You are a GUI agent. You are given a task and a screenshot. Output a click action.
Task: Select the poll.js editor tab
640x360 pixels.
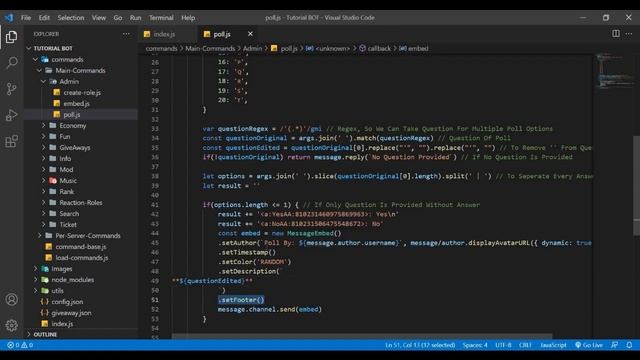pyautogui.click(x=222, y=34)
